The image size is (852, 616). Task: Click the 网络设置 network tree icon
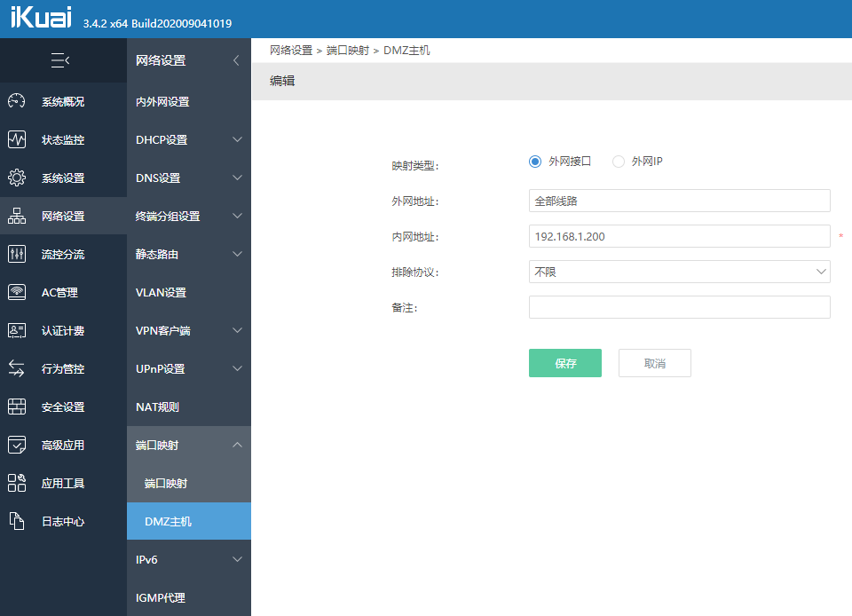[x=16, y=216]
